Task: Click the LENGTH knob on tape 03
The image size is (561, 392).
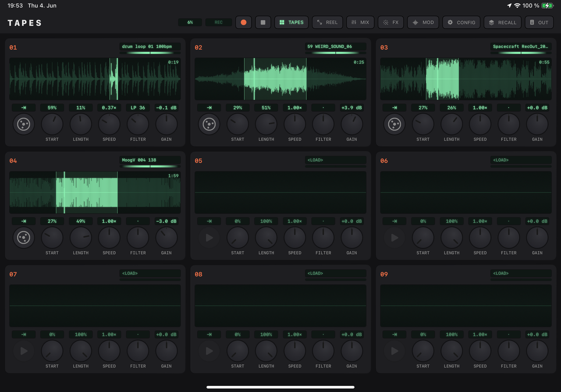Action: [451, 125]
